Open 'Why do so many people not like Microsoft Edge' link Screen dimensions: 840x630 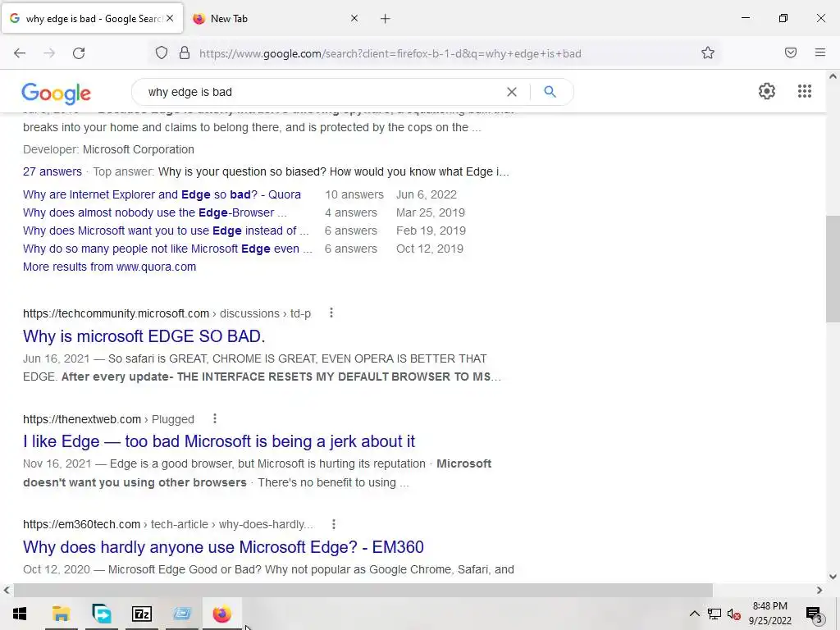(167, 249)
